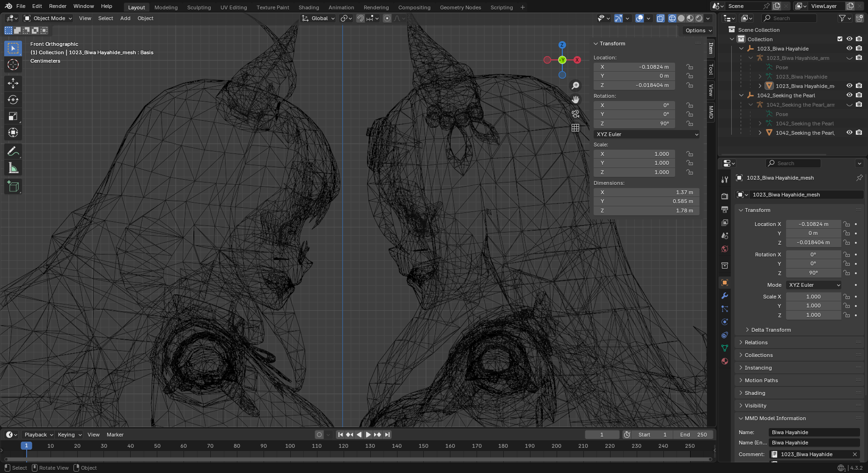
Task: Open the Global transform orientation dropdown
Action: click(x=318, y=18)
